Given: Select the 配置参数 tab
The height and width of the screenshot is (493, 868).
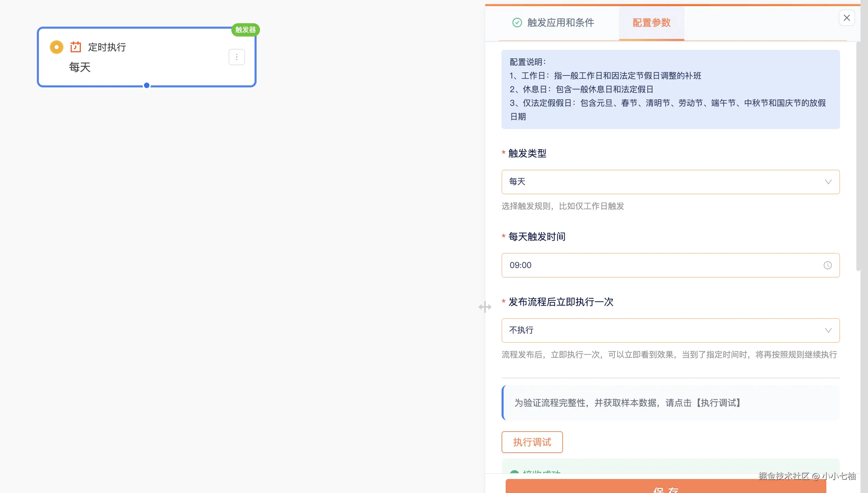Looking at the screenshot, I should (x=651, y=23).
